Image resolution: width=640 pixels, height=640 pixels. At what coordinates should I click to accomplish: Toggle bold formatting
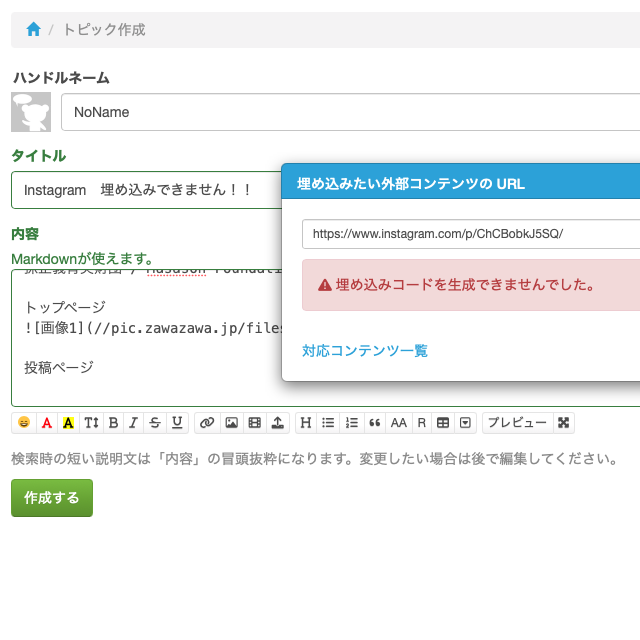point(113,422)
